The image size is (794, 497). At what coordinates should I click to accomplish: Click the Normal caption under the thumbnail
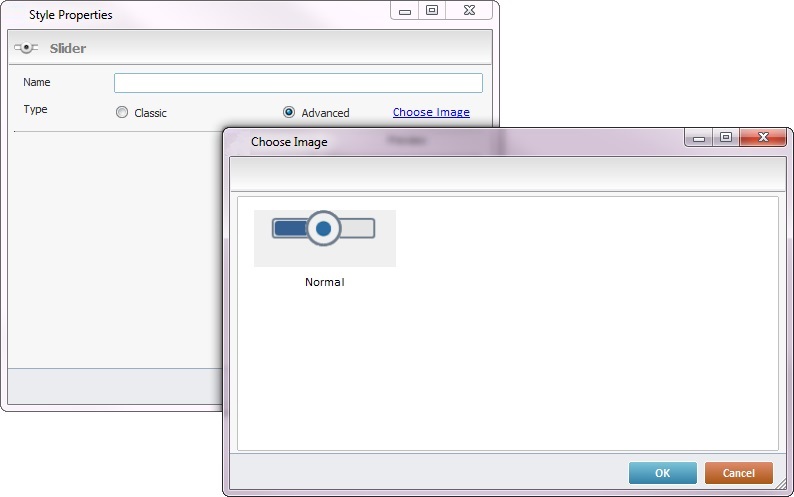324,282
